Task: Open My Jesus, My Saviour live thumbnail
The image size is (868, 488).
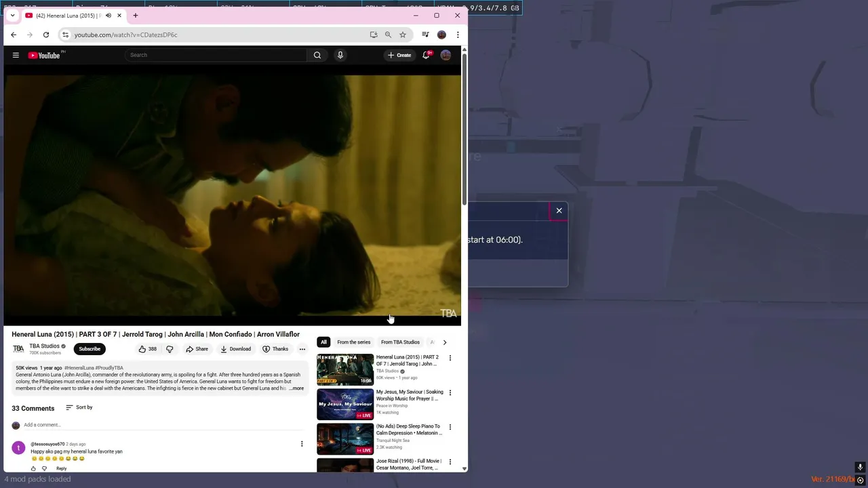Action: (x=345, y=404)
